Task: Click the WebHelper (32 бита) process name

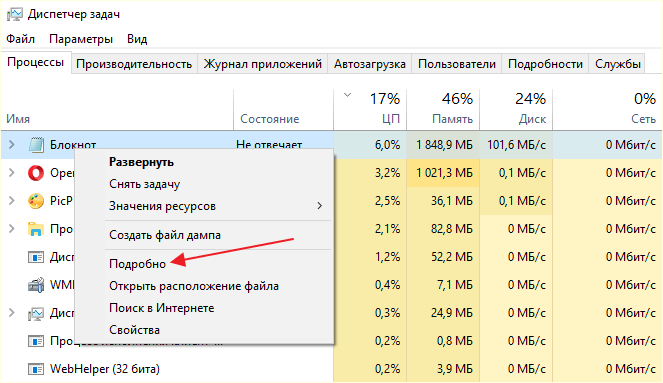Action: pos(105,369)
